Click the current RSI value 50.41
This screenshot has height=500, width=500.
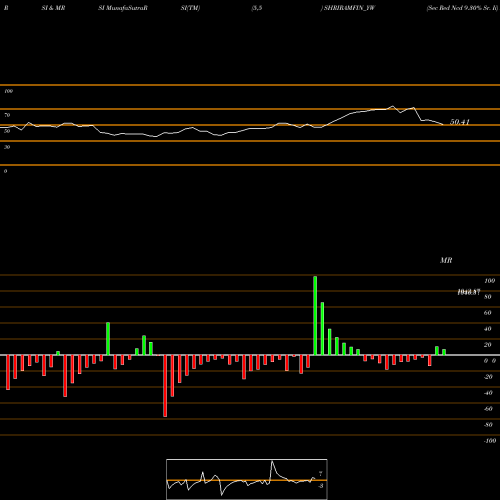tap(460, 122)
